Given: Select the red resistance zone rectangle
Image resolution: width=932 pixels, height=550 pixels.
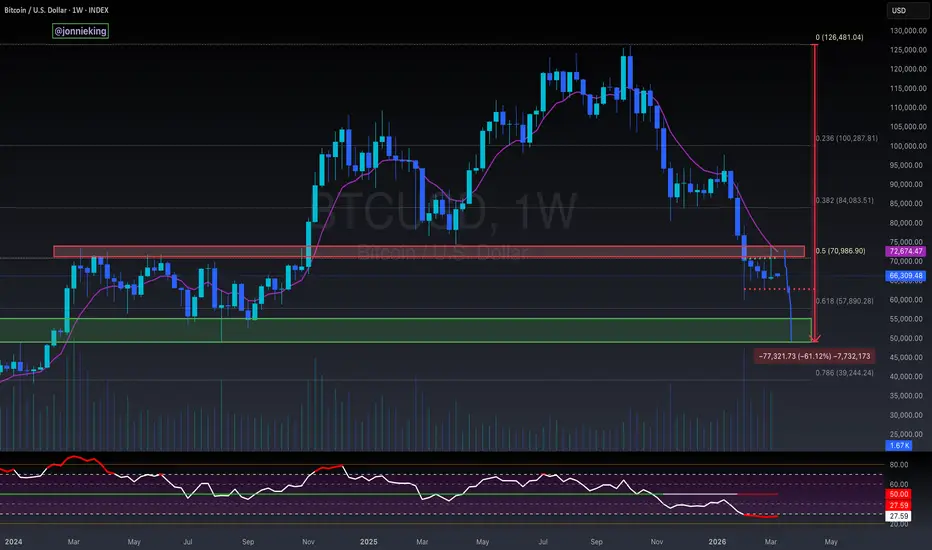Looking at the screenshot, I should click(x=429, y=252).
